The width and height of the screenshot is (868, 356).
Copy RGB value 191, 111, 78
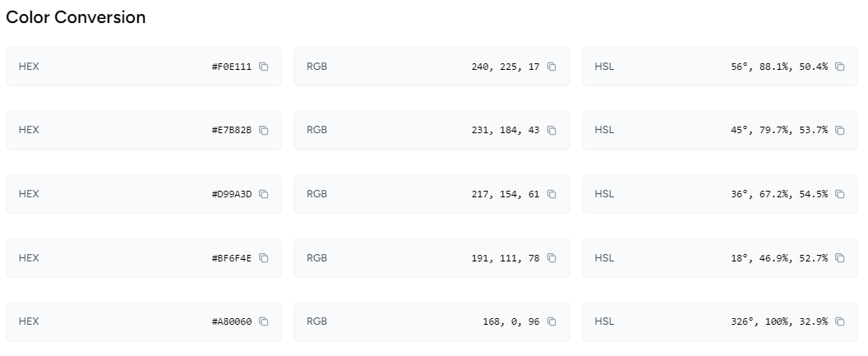point(552,258)
